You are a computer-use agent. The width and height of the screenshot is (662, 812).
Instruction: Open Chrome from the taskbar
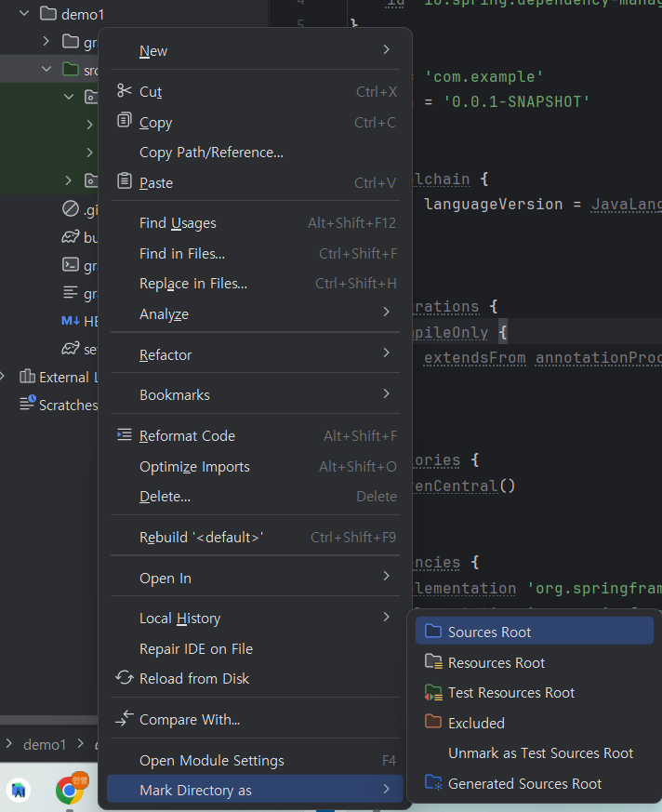click(x=71, y=789)
